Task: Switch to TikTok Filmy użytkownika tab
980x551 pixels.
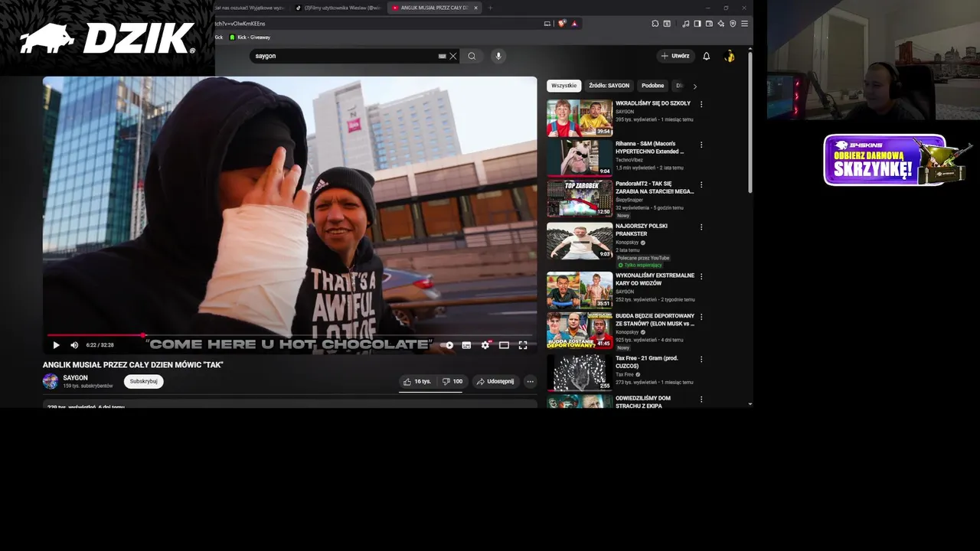Action: click(339, 8)
